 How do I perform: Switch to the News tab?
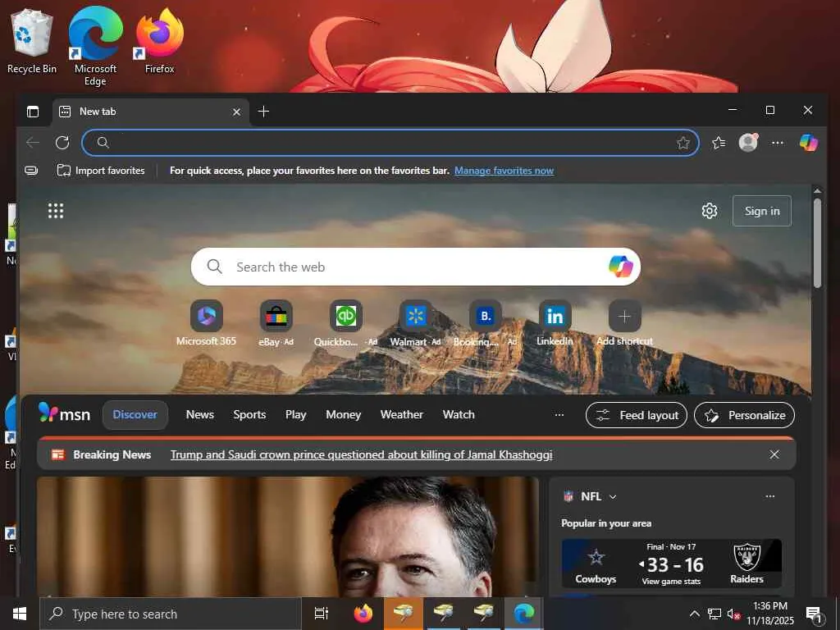[x=200, y=414]
